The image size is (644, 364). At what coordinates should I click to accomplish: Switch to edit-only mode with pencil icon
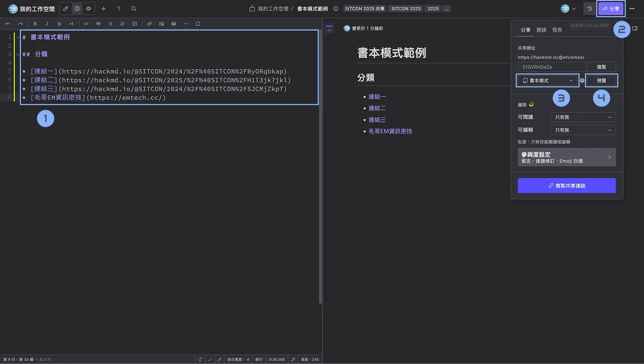click(65, 8)
